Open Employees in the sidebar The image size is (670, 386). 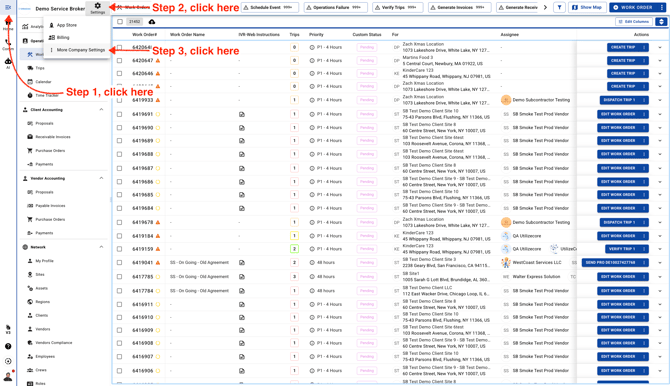tap(45, 357)
